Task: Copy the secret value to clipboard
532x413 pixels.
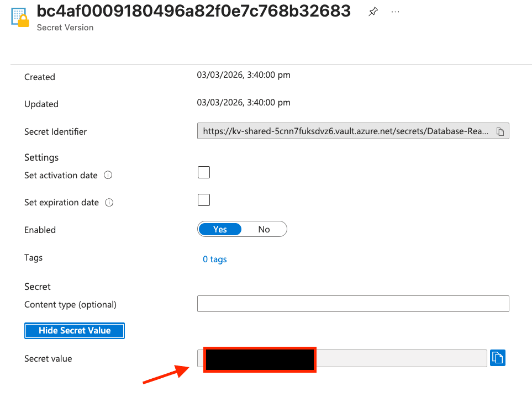Action: coord(498,358)
